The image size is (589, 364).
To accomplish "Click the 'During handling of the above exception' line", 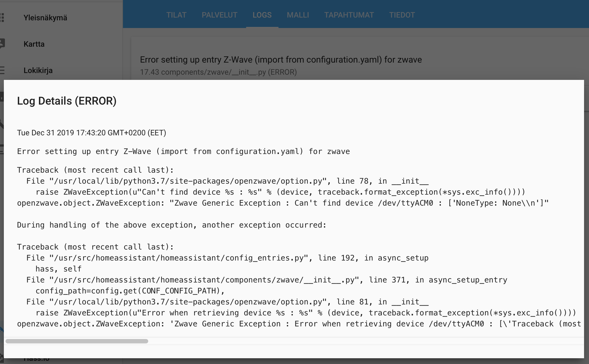I will coord(172,225).
